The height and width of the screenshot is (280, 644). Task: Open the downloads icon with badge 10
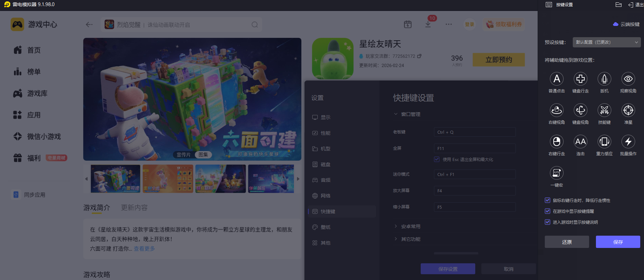(x=428, y=24)
